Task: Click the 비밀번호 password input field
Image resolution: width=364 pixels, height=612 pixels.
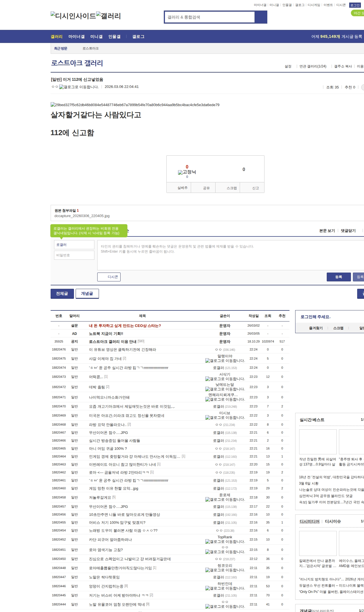Action: [74, 255]
